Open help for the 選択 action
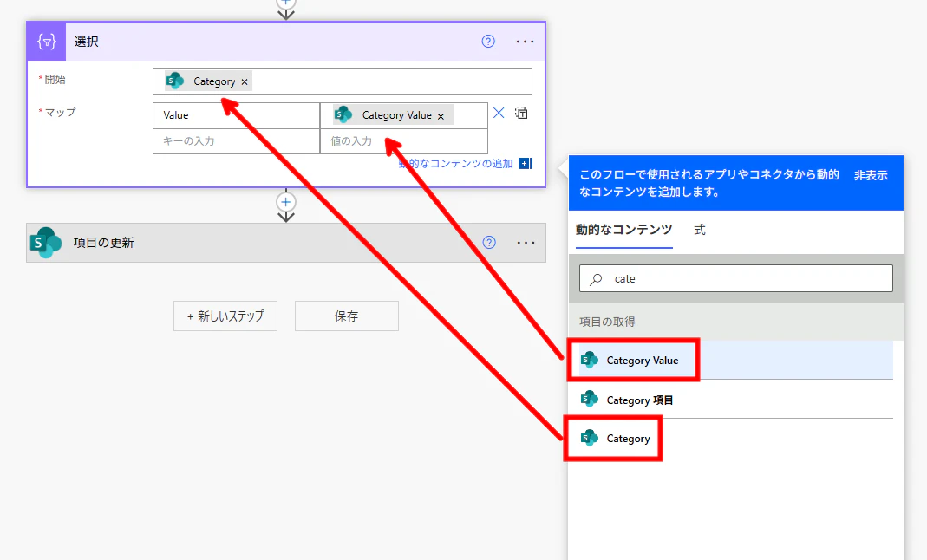 [x=488, y=42]
